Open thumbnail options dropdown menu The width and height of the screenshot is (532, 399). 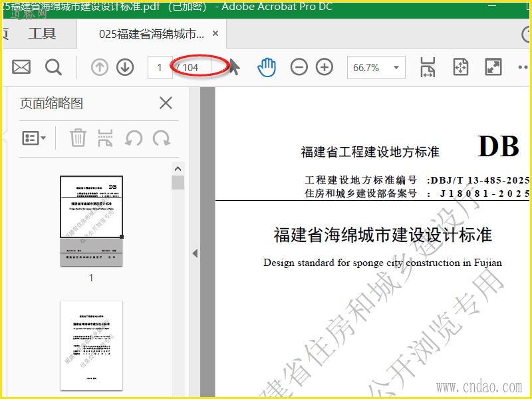[x=34, y=138]
